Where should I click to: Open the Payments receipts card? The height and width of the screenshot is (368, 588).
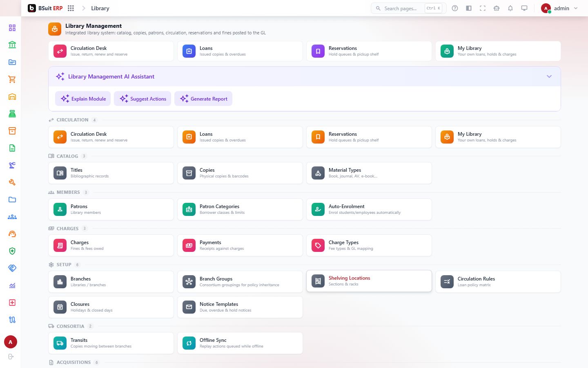coord(240,245)
